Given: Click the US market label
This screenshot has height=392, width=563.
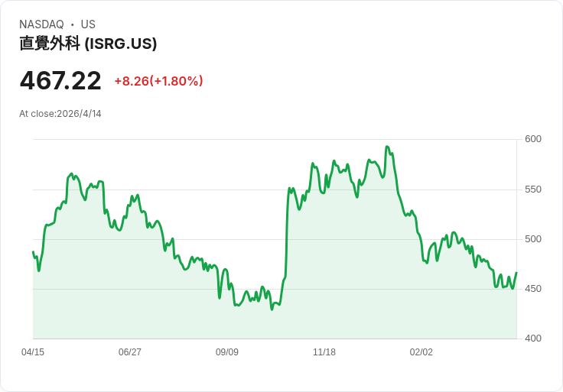Looking at the screenshot, I should pos(88,24).
